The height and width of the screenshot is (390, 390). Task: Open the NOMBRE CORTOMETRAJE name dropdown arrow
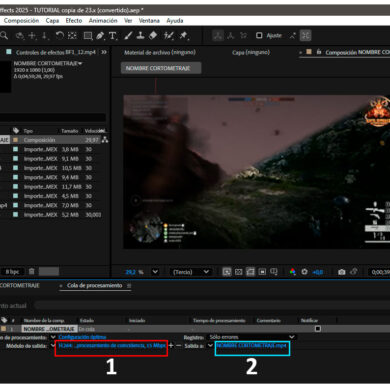pyautogui.click(x=80, y=63)
